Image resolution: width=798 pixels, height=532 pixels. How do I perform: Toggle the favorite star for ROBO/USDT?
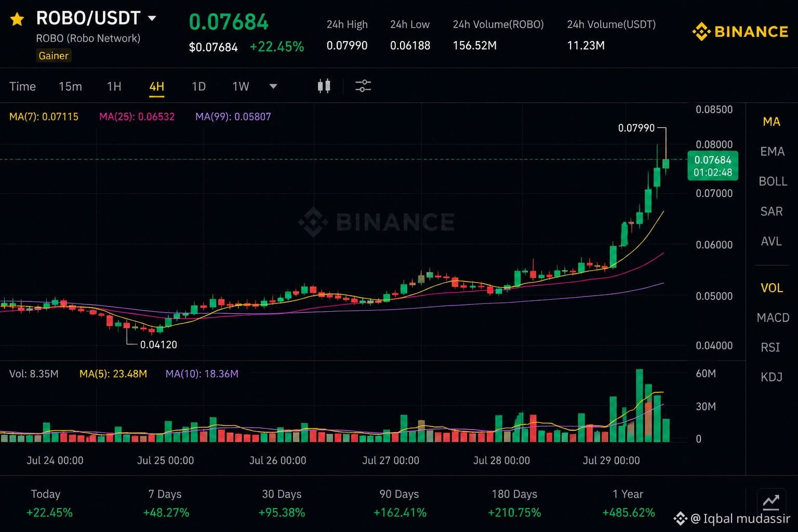point(17,19)
